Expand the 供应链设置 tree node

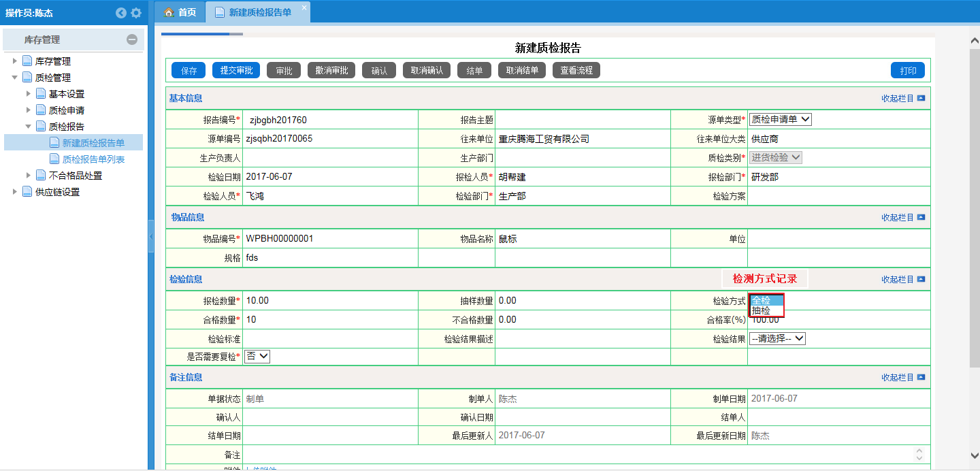pyautogui.click(x=15, y=192)
